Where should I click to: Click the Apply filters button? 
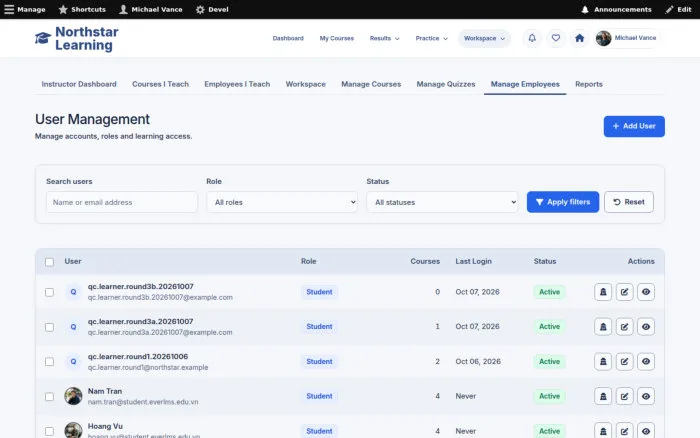[562, 202]
